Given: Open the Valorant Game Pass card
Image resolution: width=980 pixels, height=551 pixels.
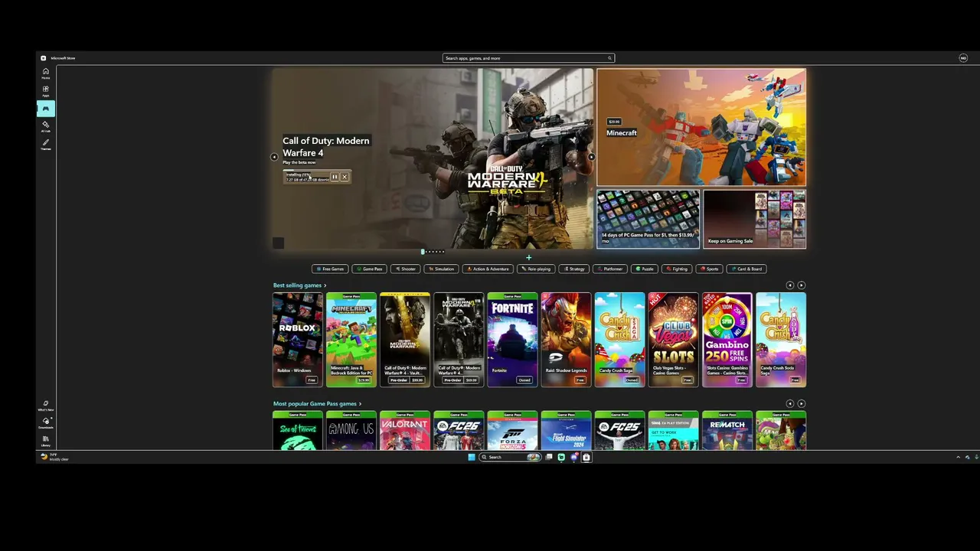Looking at the screenshot, I should (405, 431).
